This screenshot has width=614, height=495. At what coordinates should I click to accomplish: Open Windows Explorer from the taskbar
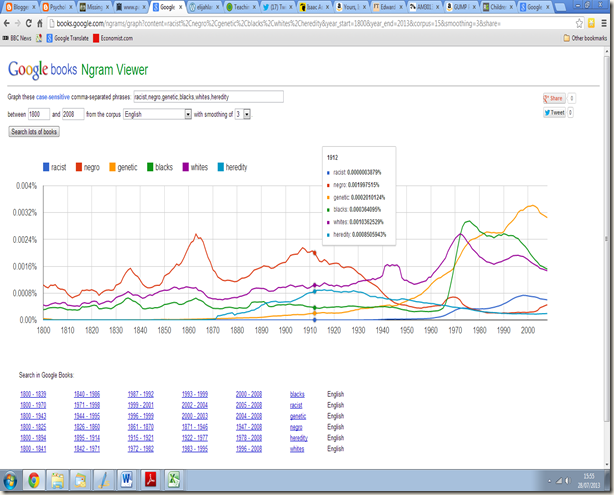point(57,480)
